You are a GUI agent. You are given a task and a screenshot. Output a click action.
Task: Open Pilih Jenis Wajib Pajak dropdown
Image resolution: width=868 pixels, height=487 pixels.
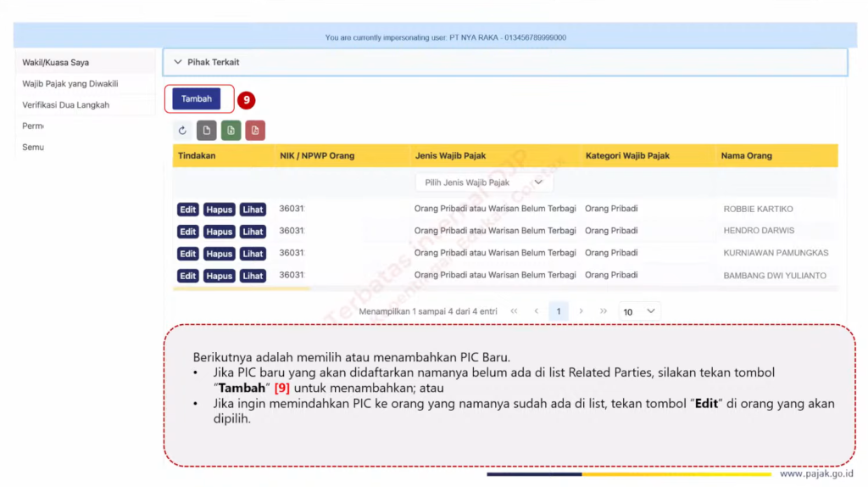pos(483,182)
